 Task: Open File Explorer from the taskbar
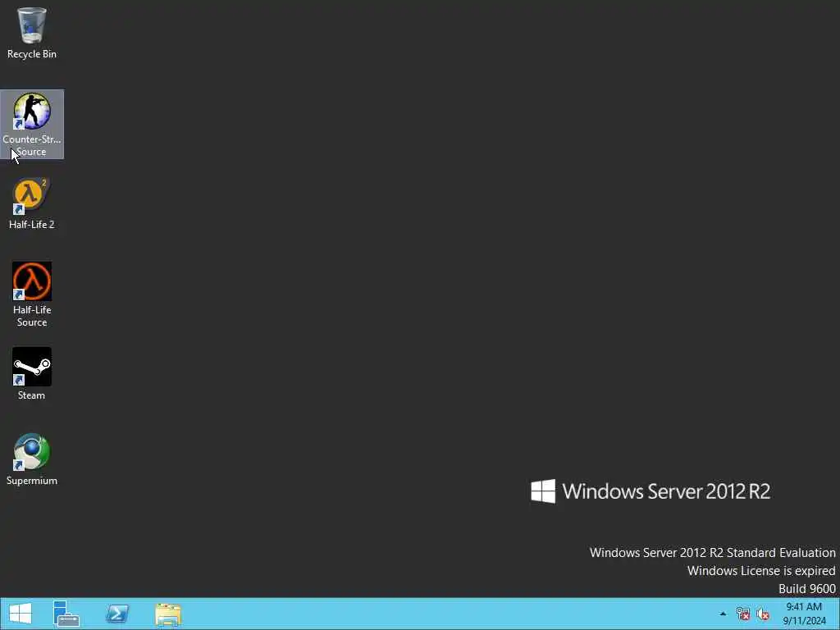[x=168, y=614]
